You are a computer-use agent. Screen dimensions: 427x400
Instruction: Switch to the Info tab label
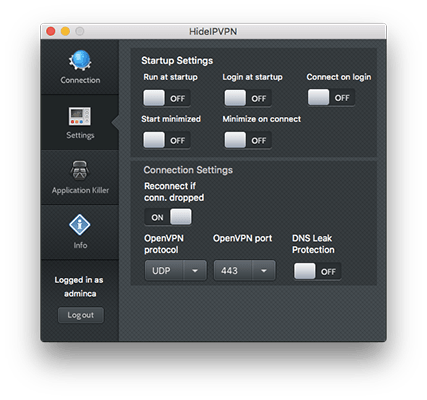click(80, 245)
